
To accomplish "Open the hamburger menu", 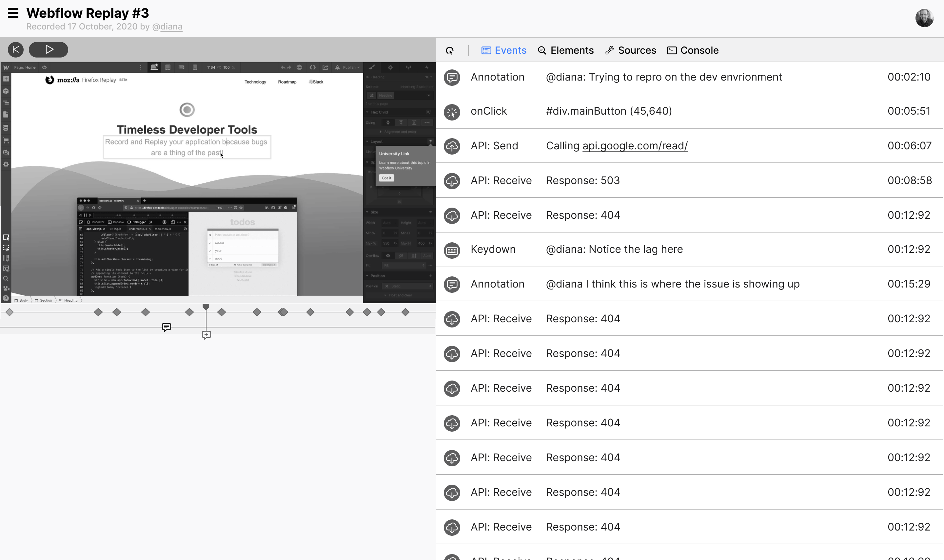I will click(x=13, y=13).
